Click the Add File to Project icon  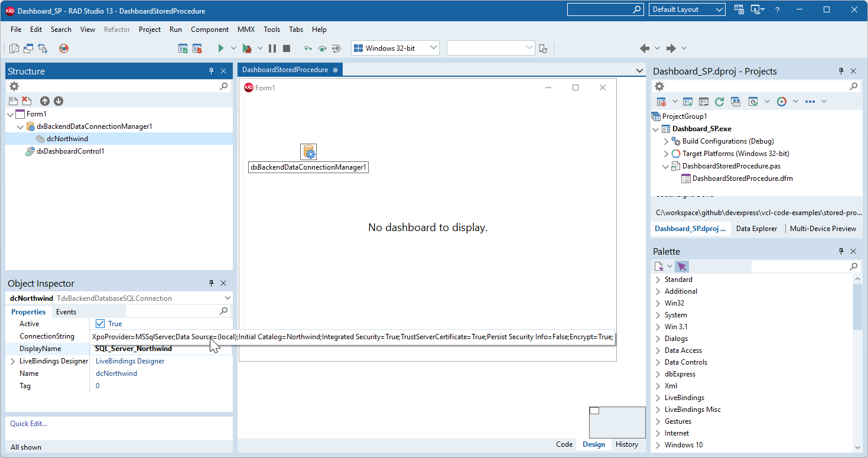click(x=183, y=48)
